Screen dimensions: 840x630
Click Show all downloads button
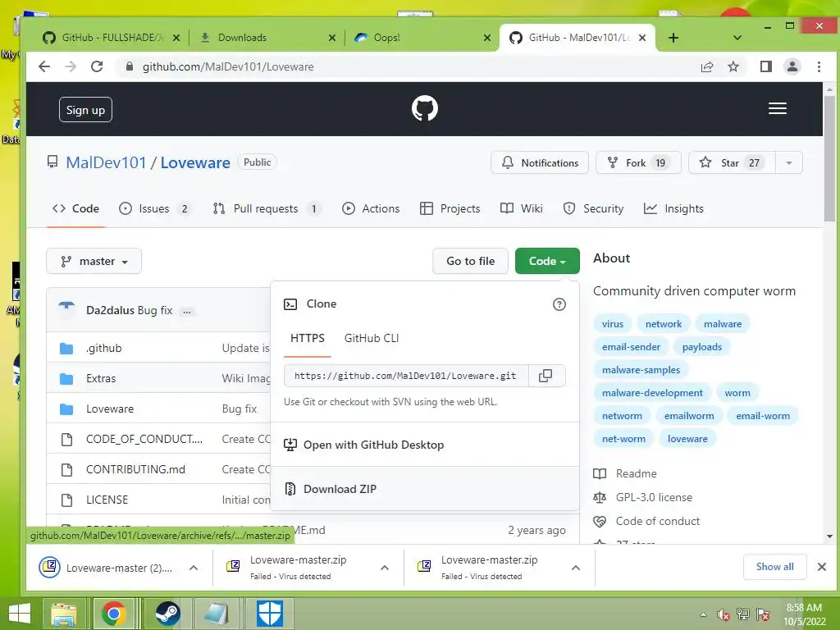[x=774, y=567]
